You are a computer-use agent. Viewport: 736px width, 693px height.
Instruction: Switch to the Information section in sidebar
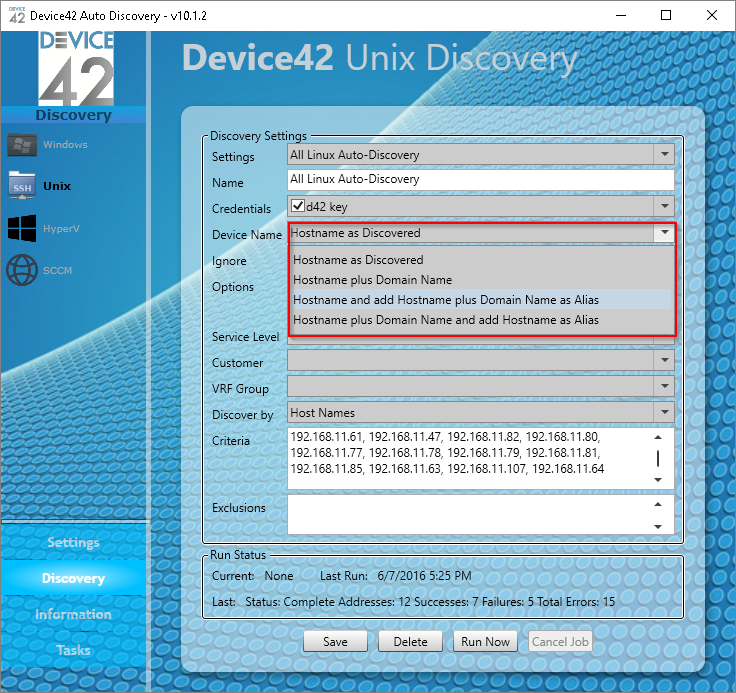[x=73, y=614]
